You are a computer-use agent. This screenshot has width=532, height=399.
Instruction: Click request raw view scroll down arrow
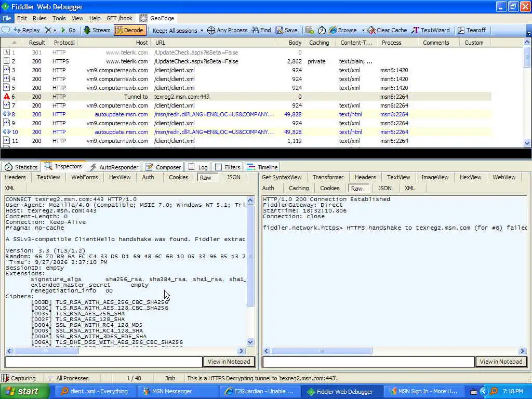(x=250, y=342)
